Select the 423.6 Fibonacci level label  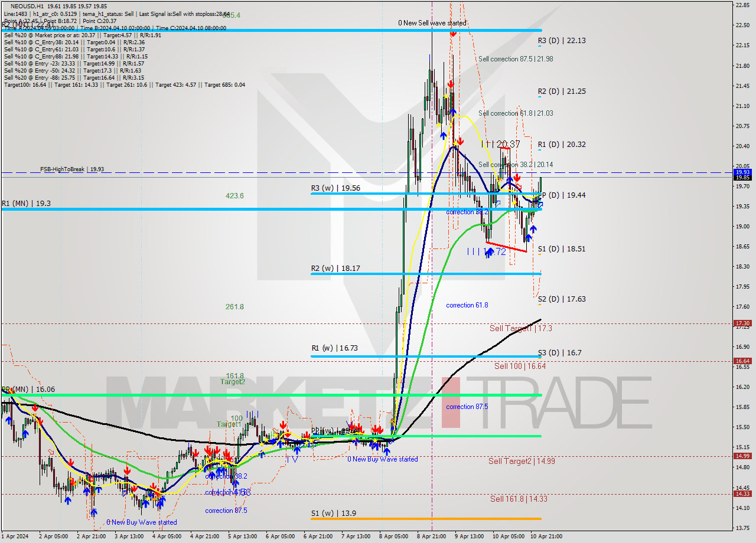(x=234, y=195)
